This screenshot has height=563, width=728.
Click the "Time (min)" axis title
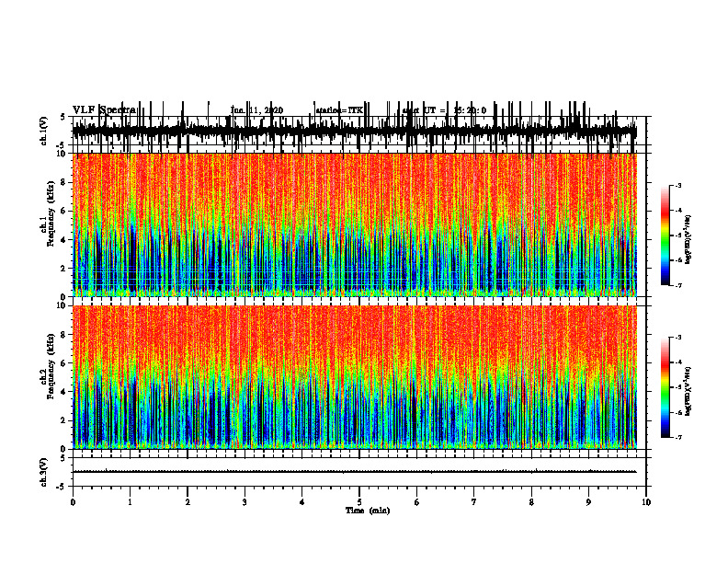click(x=368, y=511)
